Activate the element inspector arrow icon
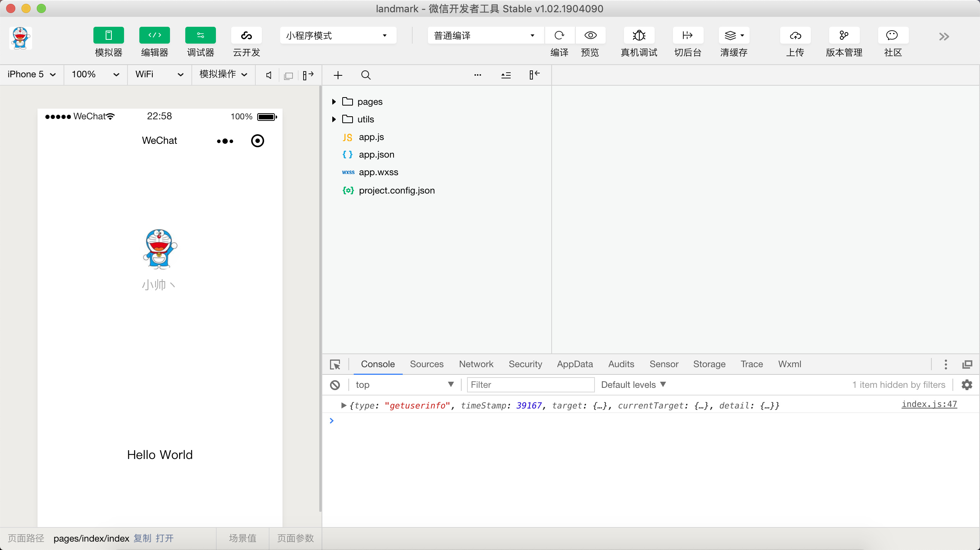This screenshot has width=980, height=550. (335, 364)
